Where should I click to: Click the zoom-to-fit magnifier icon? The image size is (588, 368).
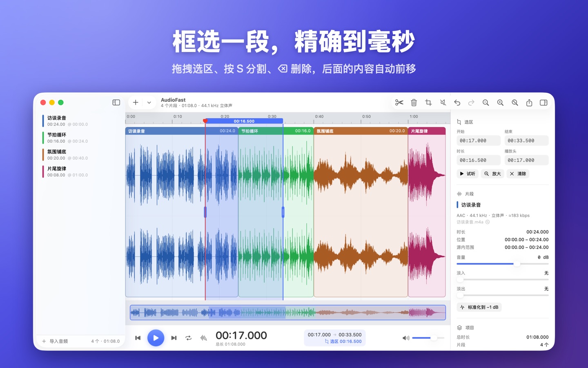(x=515, y=103)
